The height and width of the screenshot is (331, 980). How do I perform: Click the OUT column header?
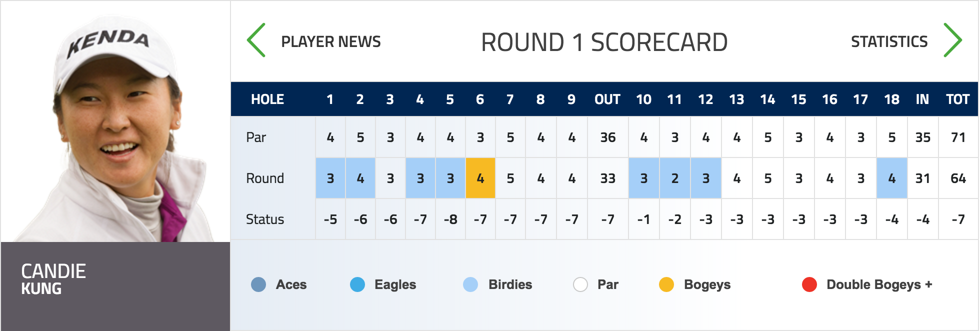[607, 99]
